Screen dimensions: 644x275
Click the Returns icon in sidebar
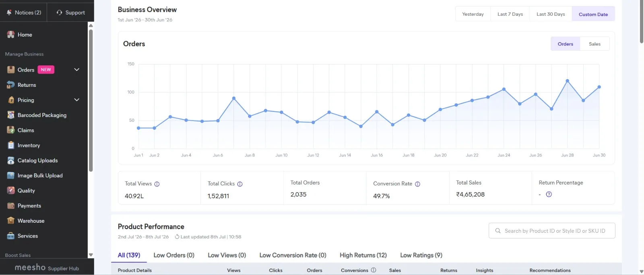pos(11,85)
